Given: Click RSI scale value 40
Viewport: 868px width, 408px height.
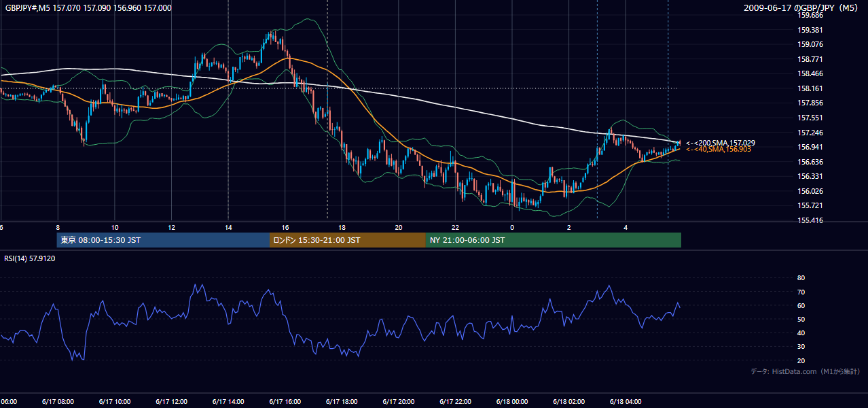Looking at the screenshot, I should point(801,333).
